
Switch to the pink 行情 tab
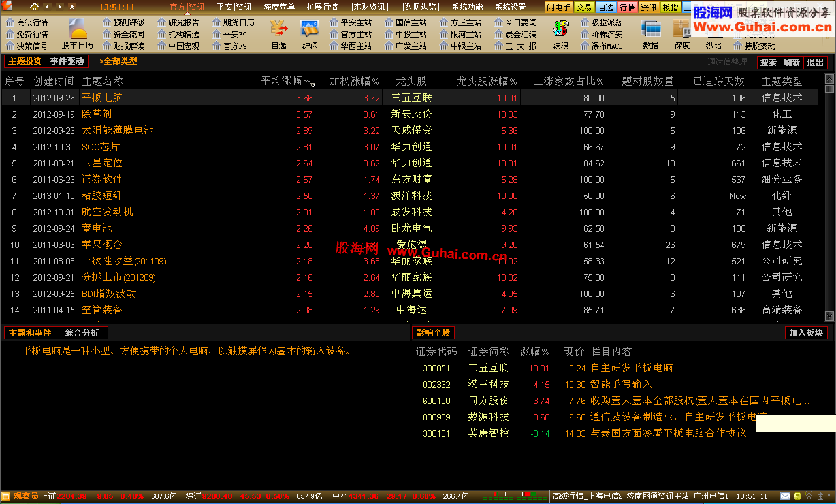[x=627, y=7]
